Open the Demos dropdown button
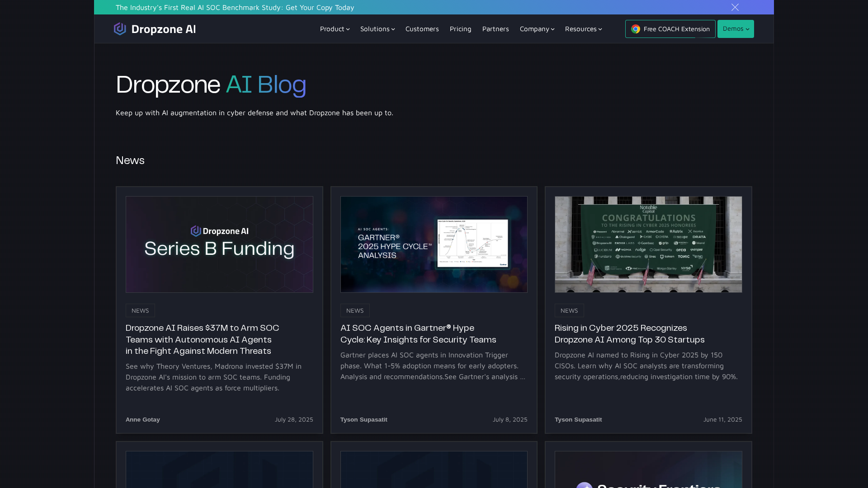Viewport: 868px width, 488px height. coord(736,29)
